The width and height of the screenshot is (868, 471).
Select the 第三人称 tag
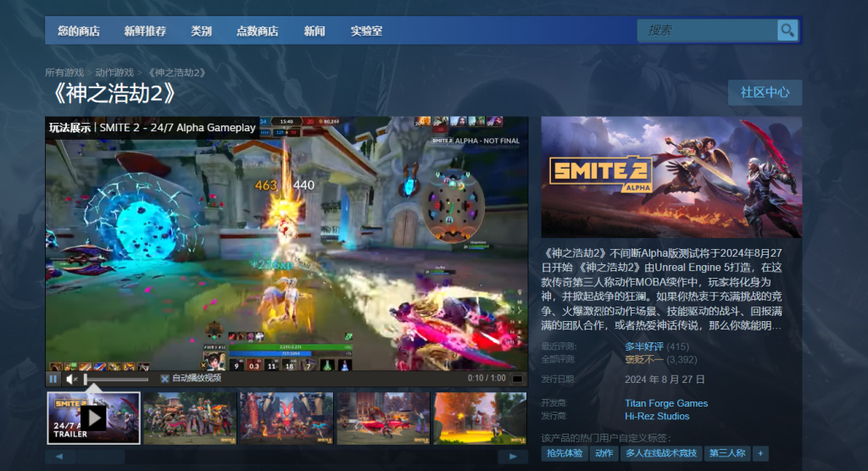coord(727,453)
